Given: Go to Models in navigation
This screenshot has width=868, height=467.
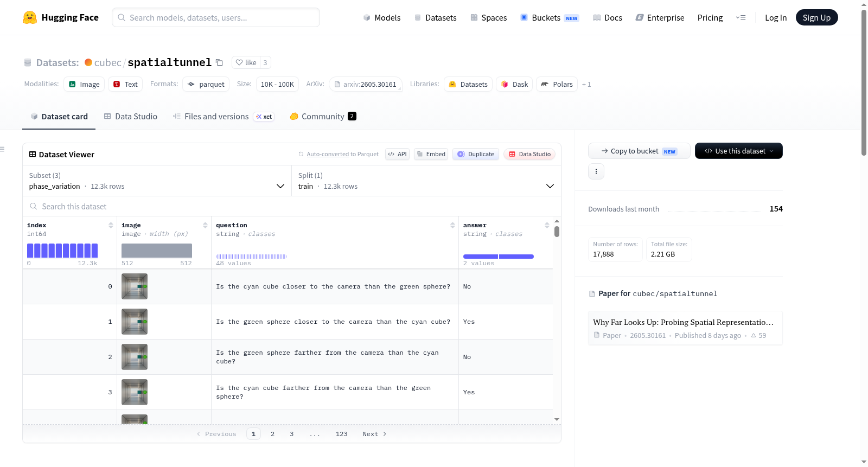Looking at the screenshot, I should click(382, 17).
